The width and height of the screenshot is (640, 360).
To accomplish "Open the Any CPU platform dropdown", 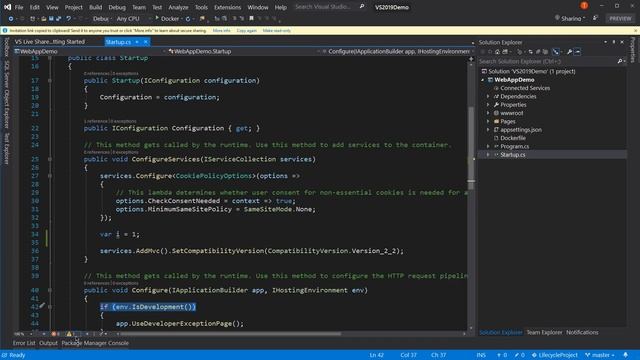I will (x=133, y=19).
